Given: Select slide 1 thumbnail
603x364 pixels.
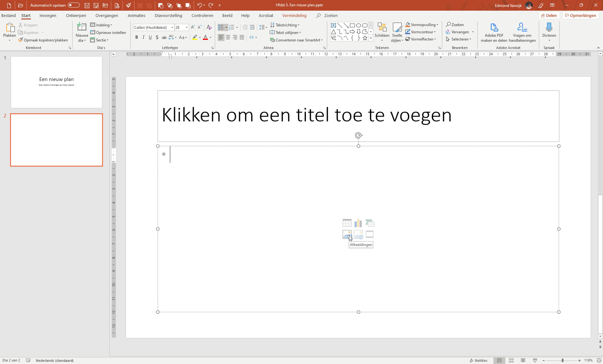Looking at the screenshot, I should [x=56, y=82].
